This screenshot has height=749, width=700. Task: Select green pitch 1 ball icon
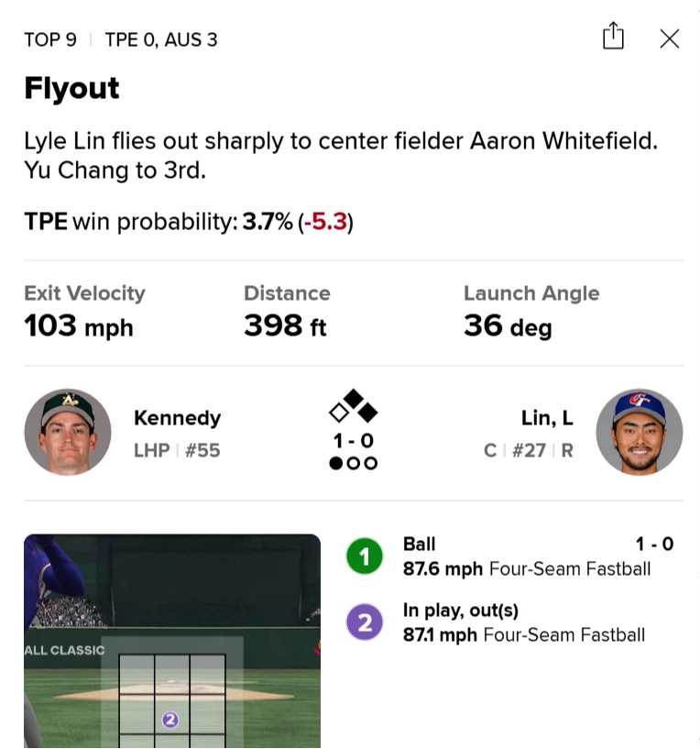364,556
